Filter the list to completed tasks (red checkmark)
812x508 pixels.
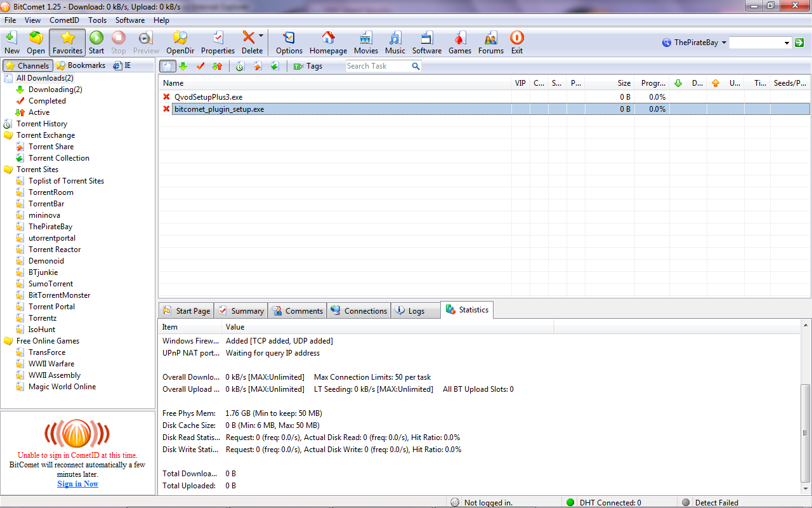click(x=200, y=66)
